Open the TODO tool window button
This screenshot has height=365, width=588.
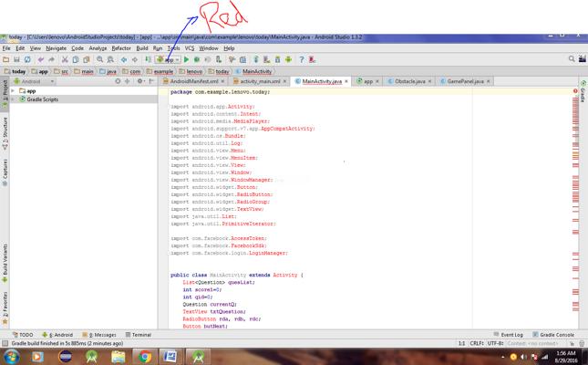pos(23,335)
